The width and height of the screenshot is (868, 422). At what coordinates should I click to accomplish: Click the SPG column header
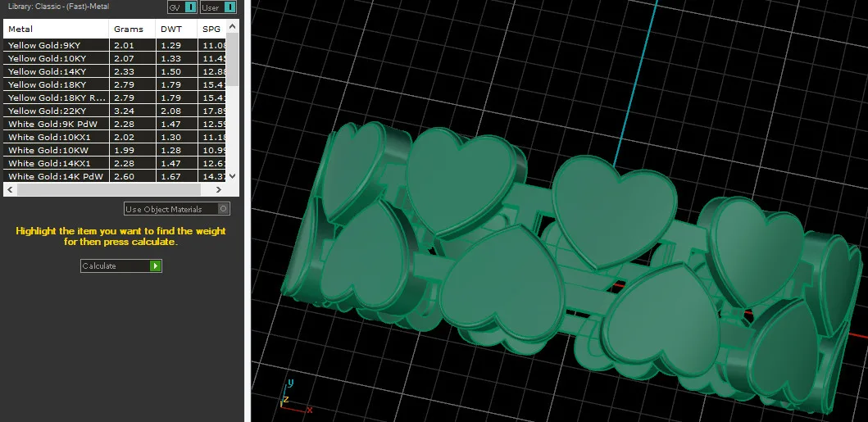point(212,29)
